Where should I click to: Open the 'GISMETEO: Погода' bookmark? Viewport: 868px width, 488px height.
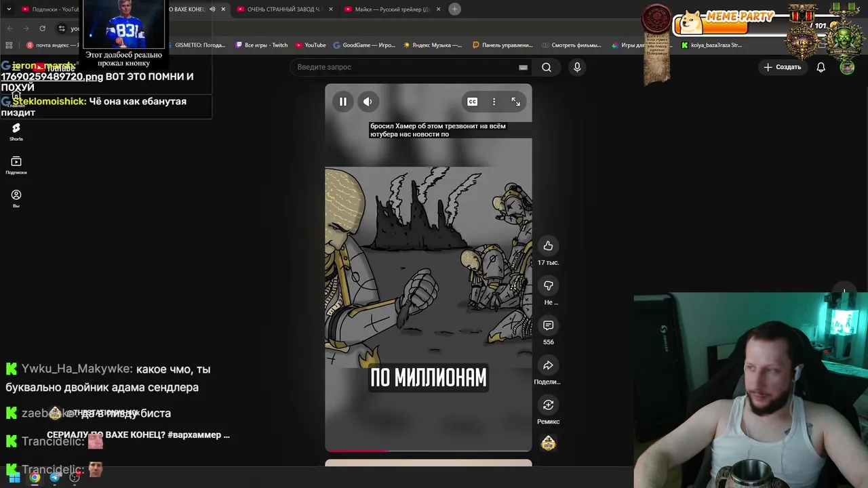[197, 45]
